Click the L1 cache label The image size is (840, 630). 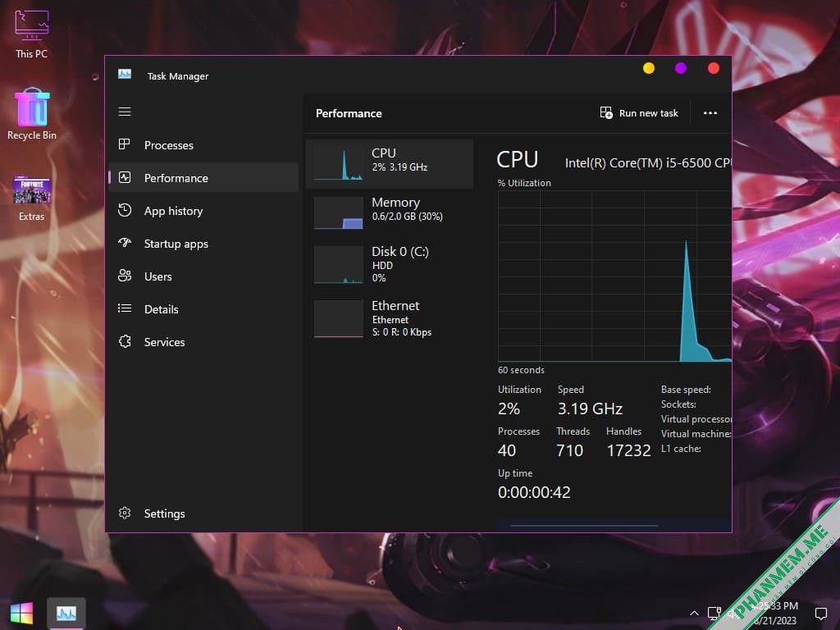(681, 449)
